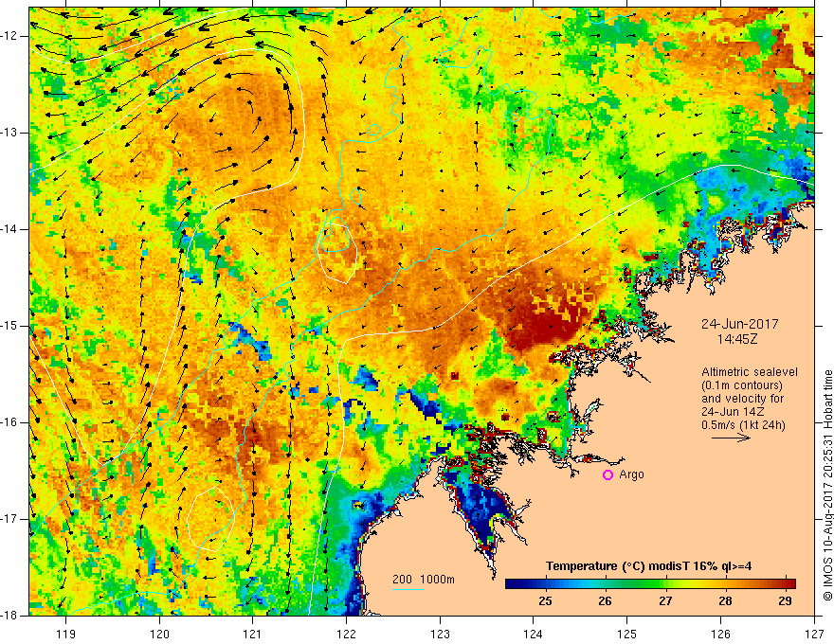Click the 29 value on color bar

[x=785, y=601]
